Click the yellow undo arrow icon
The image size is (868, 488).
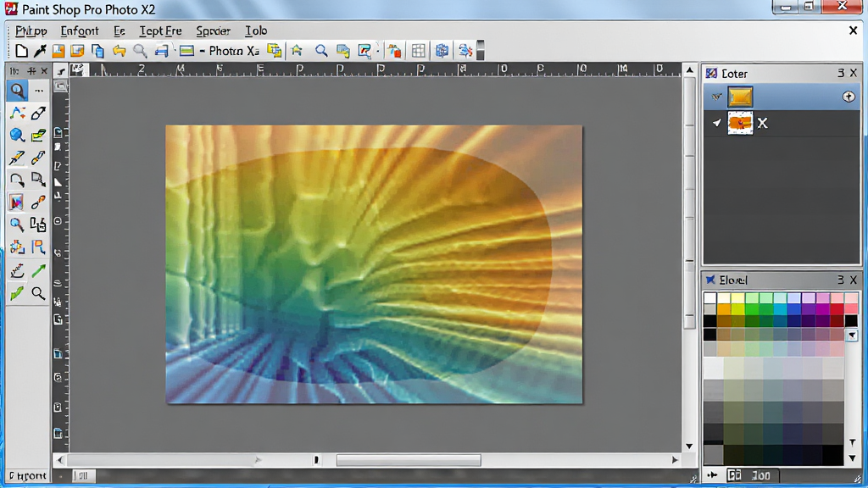click(119, 51)
